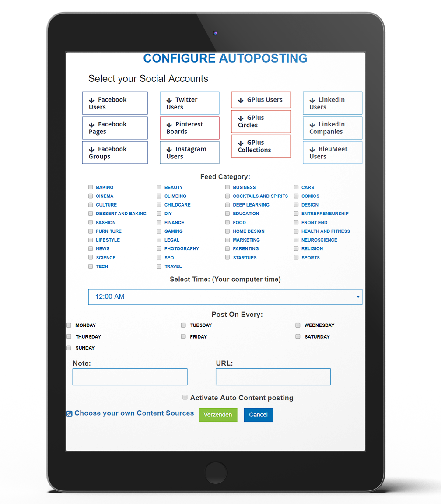Image resolution: width=441 pixels, height=504 pixels.
Task: Check the TRAVEL feed category
Action: click(x=159, y=266)
